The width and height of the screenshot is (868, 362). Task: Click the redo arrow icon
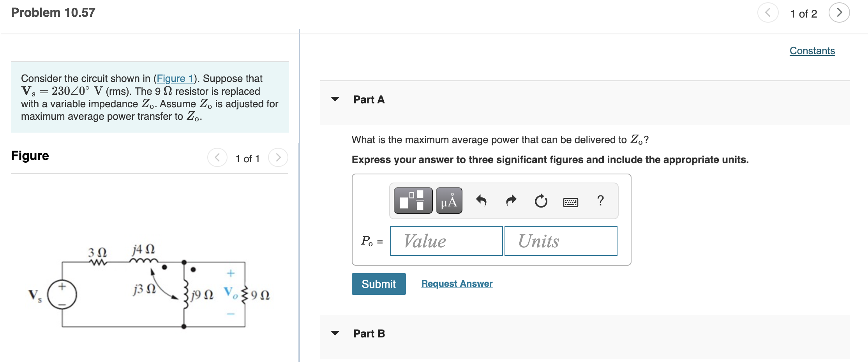pyautogui.click(x=511, y=201)
